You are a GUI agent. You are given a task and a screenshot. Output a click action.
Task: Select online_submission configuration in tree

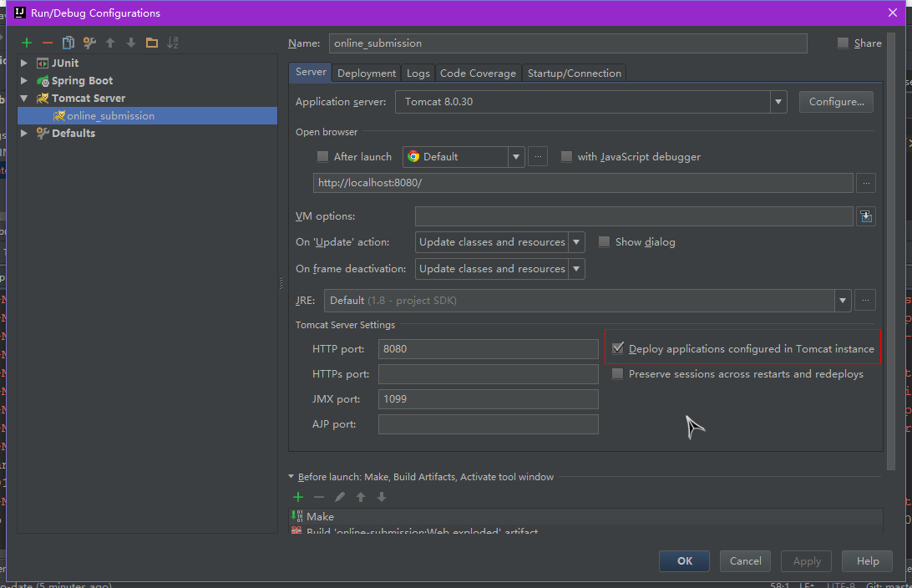click(x=110, y=116)
